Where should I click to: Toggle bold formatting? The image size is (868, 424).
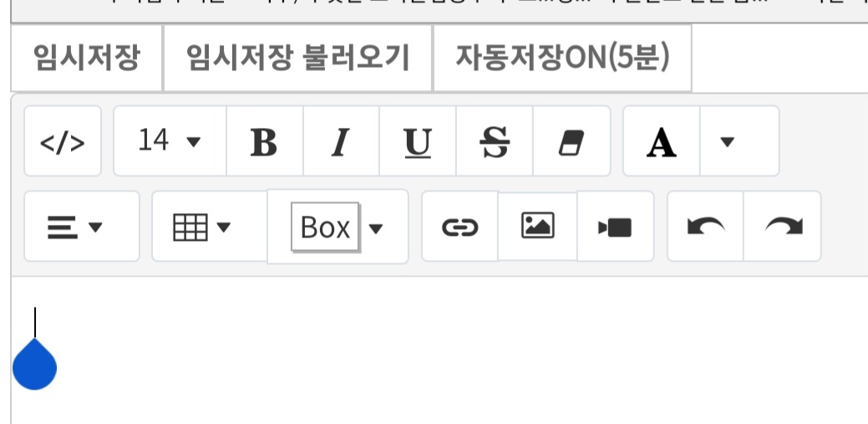coord(264,140)
